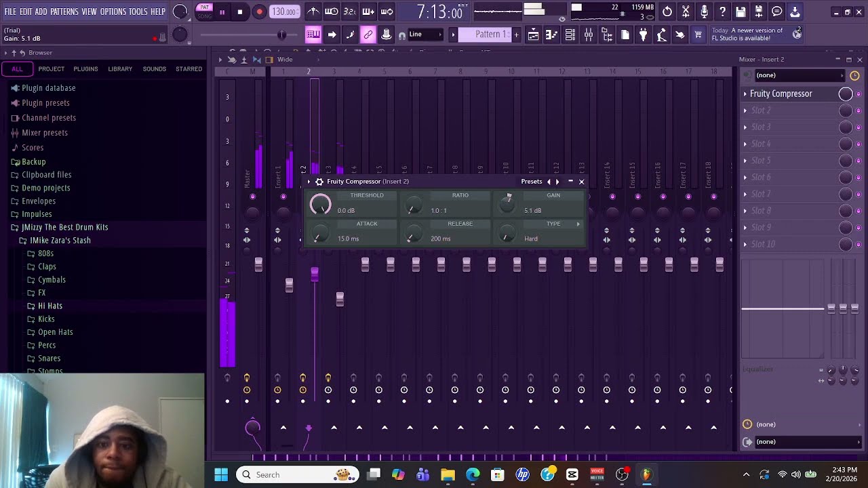Open the FILE menu
Image resolution: width=868 pixels, height=488 pixels.
point(10,12)
